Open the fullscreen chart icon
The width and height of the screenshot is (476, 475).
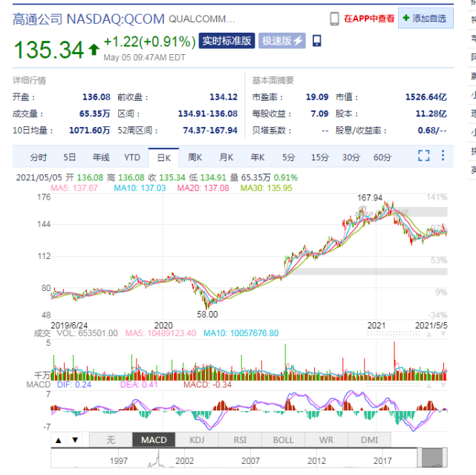423,156
